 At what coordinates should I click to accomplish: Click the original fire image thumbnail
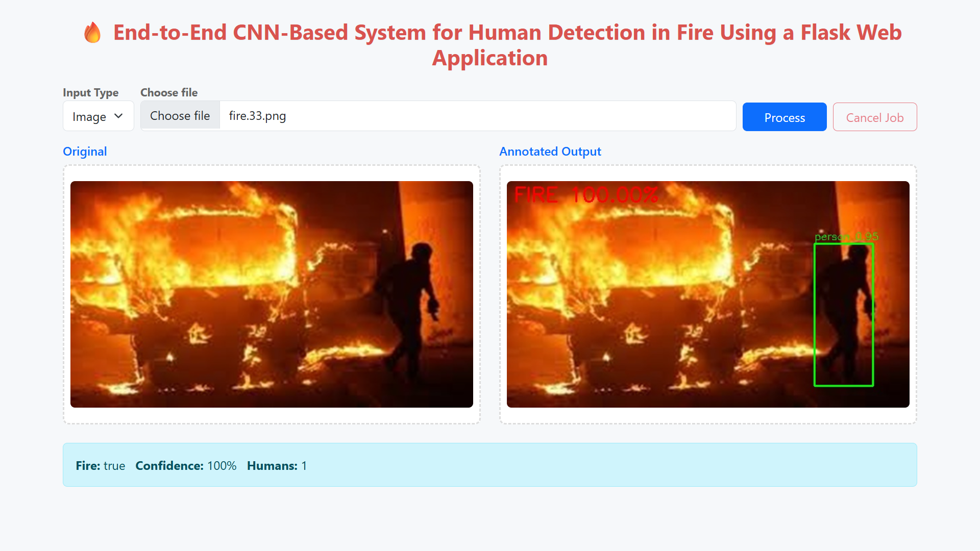(272, 294)
